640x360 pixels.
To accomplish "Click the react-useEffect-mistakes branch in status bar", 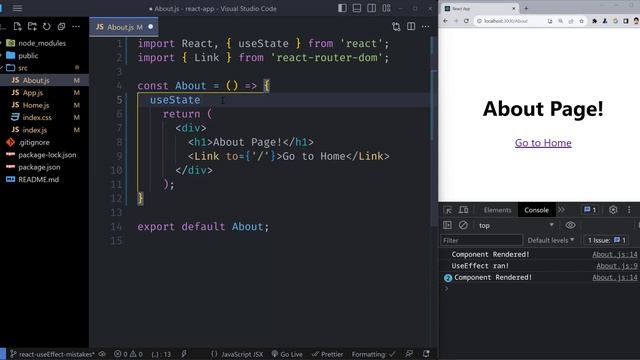I will click(52, 354).
